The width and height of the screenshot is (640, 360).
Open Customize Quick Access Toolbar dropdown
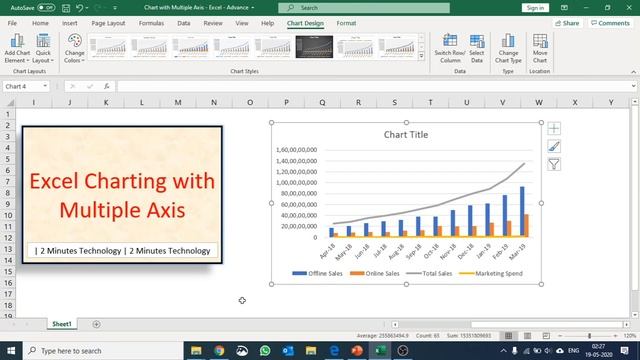coord(115,8)
